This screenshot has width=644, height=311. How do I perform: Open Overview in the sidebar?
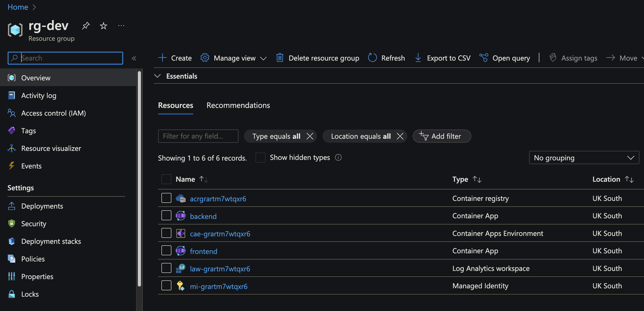68,78
